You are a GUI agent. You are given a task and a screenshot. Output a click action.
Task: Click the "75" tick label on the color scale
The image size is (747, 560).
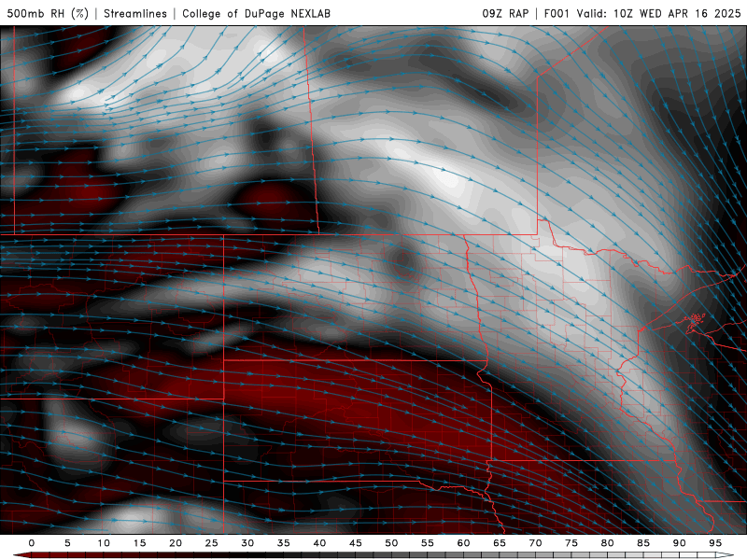pos(571,543)
